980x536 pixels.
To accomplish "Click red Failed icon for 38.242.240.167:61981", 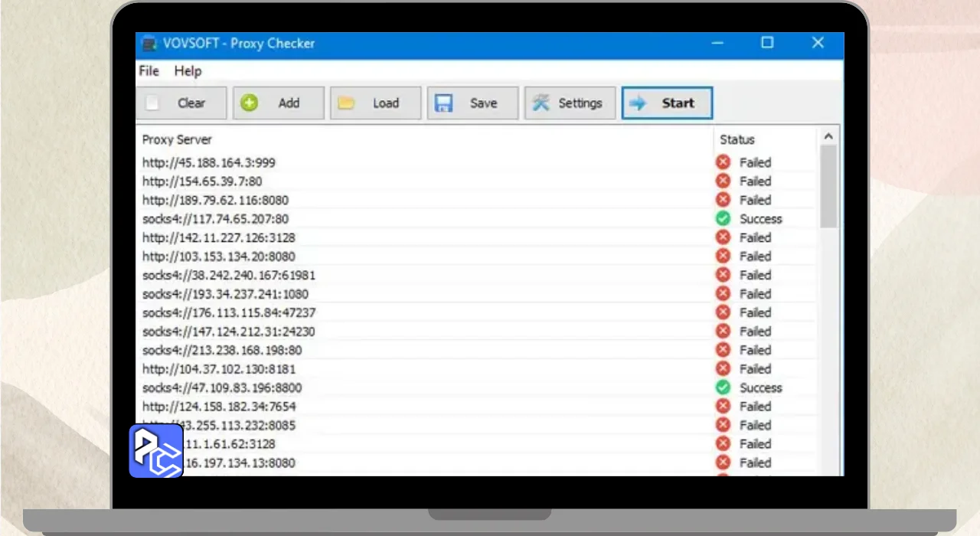I will 723,275.
